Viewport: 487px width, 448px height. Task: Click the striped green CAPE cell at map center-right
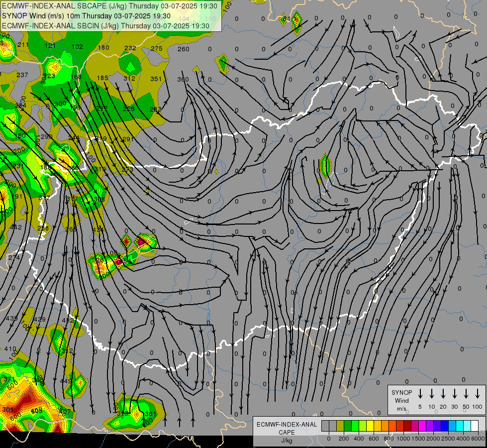325,166
